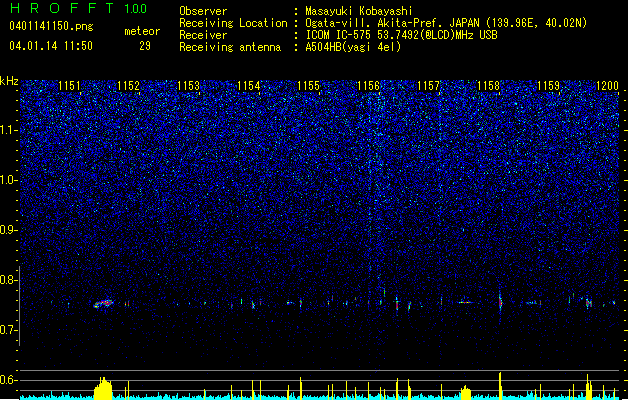Click the Receiving antenna label
629x400 pixels.
pyautogui.click(x=230, y=47)
